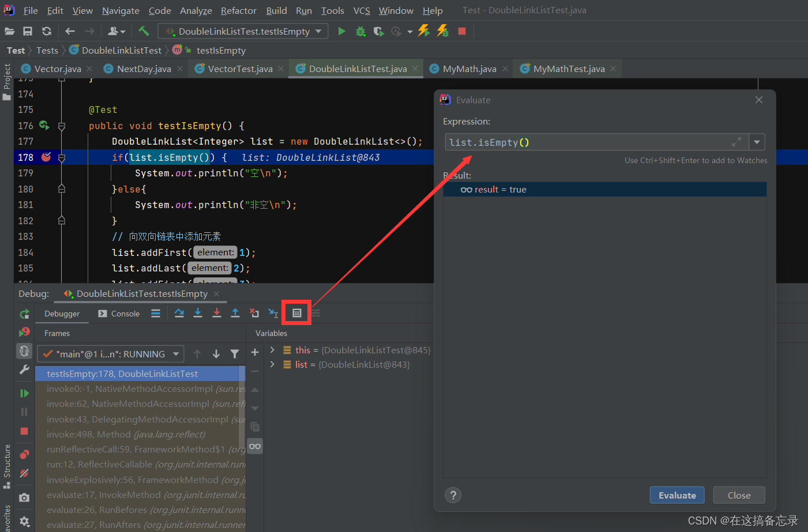Close the VectorTest.java tab
The image size is (808, 532).
(x=281, y=69)
